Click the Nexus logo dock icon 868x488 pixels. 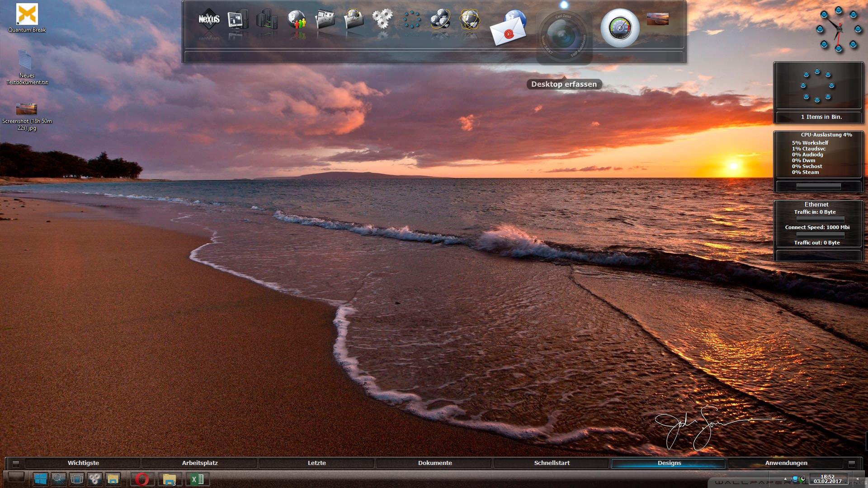coord(208,19)
